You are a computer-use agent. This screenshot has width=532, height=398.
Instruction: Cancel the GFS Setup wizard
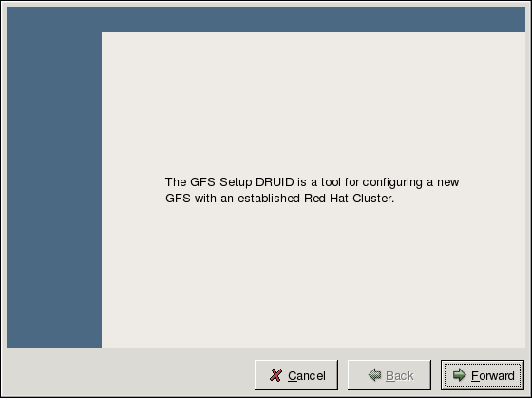(296, 375)
